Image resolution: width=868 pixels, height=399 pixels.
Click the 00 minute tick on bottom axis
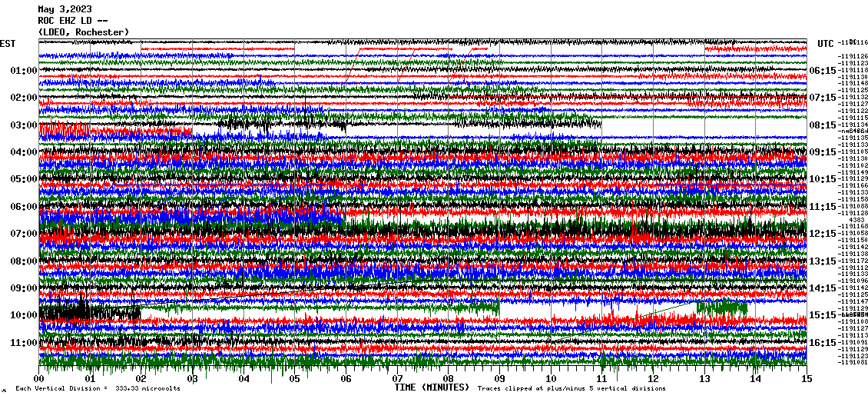[39, 379]
